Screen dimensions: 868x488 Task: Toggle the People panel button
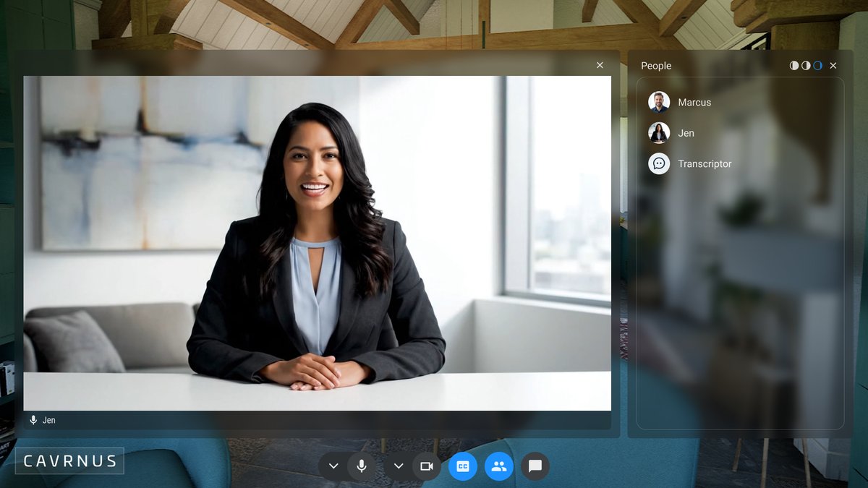[x=499, y=466]
